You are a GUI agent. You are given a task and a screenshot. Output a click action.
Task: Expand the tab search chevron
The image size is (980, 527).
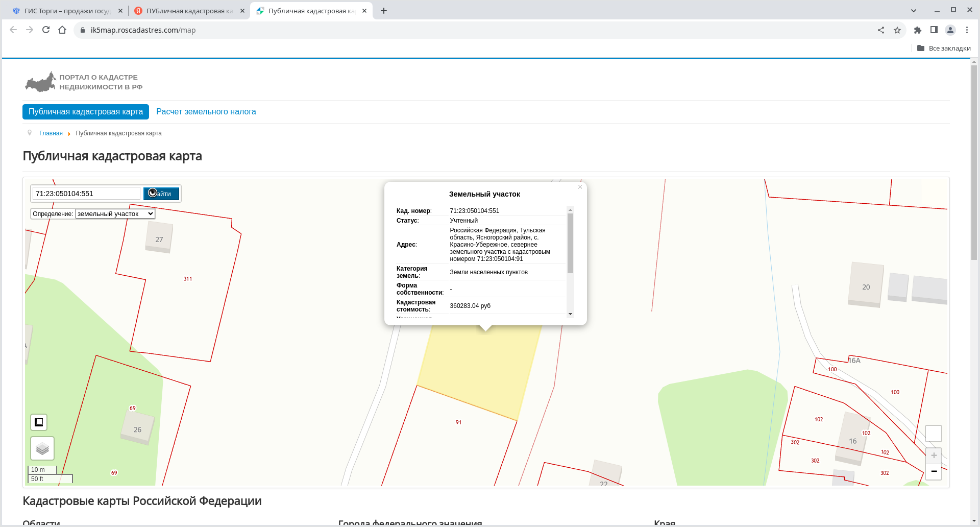click(914, 11)
